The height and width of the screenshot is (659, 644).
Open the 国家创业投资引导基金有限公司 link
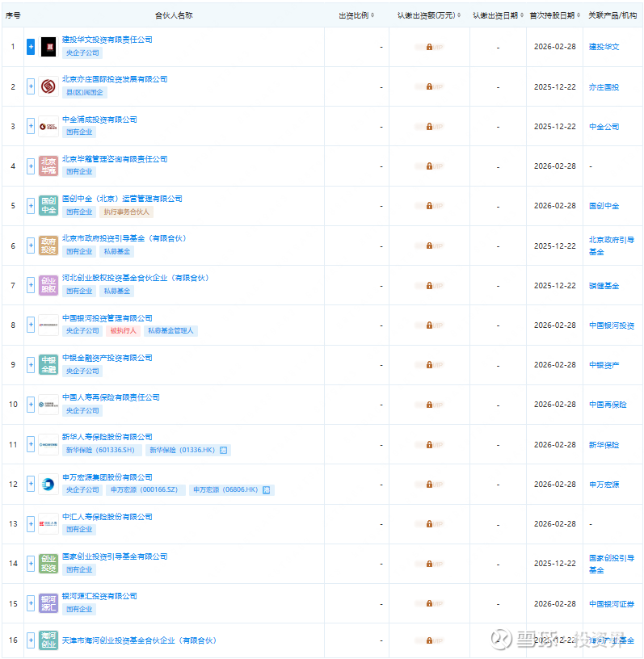coord(115,556)
